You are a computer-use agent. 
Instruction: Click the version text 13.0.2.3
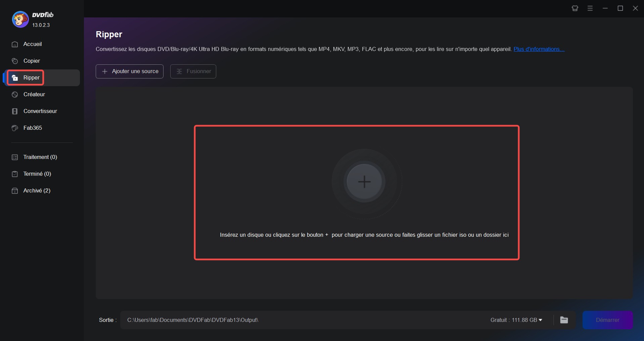click(x=41, y=25)
